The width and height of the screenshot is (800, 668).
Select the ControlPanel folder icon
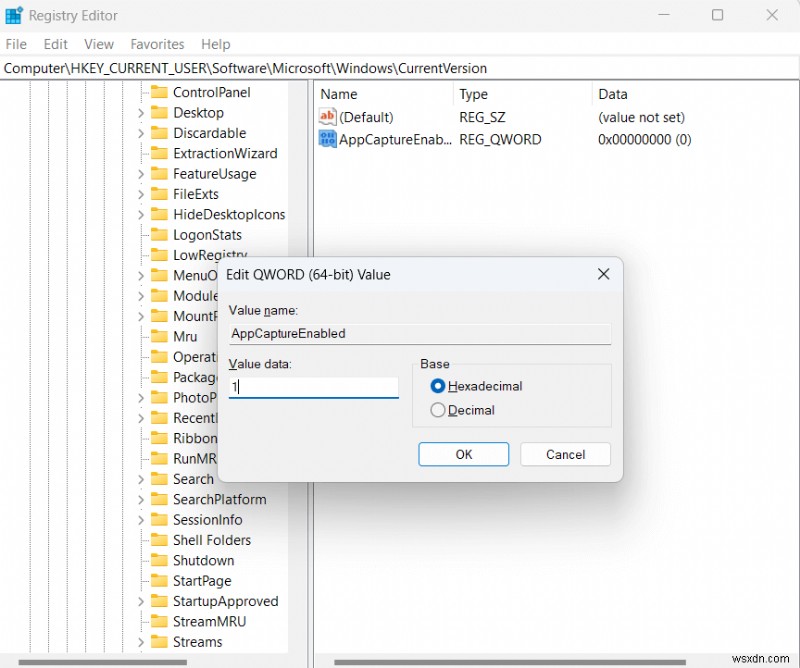point(160,91)
